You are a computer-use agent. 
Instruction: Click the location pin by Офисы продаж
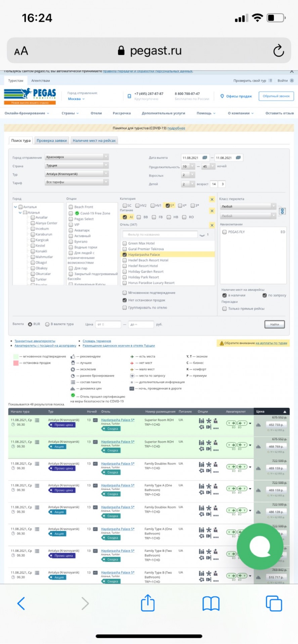click(222, 96)
